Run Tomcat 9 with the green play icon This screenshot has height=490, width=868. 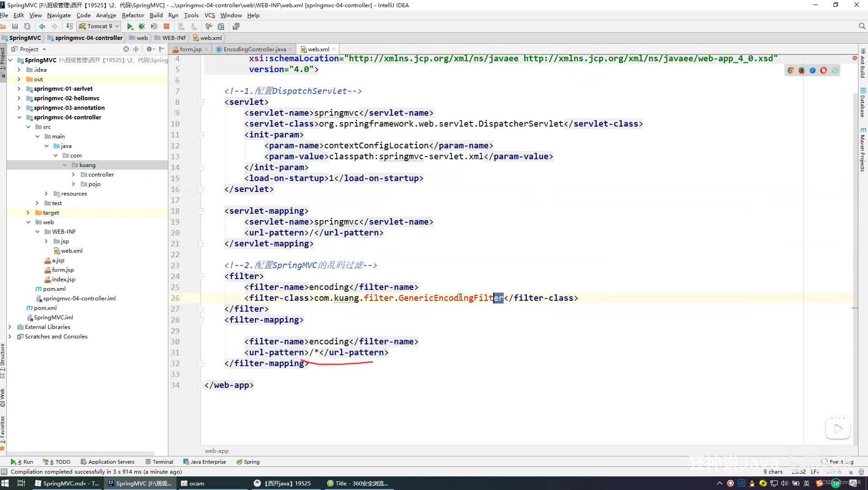(x=130, y=26)
